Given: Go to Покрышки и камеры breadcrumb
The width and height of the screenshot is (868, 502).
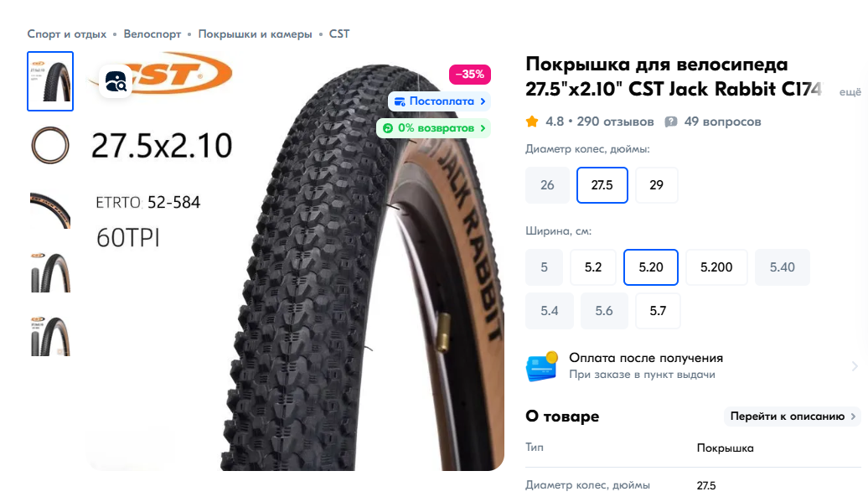Looking at the screenshot, I should (x=256, y=34).
